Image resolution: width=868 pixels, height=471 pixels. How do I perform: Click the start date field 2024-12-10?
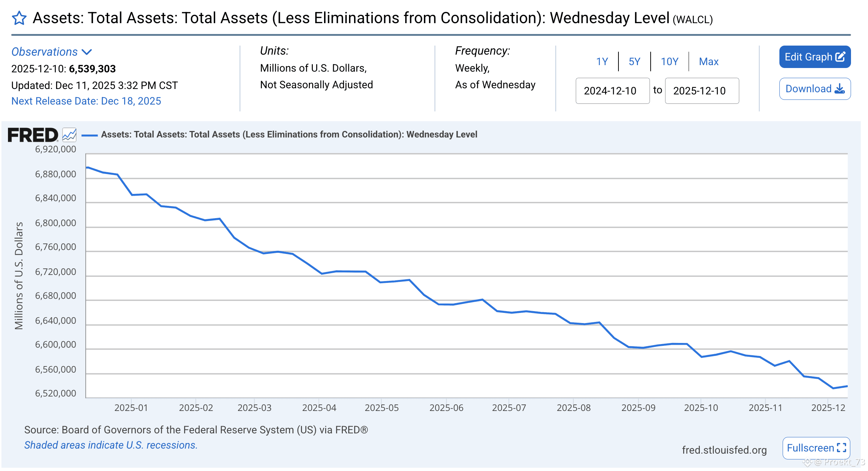tap(612, 91)
